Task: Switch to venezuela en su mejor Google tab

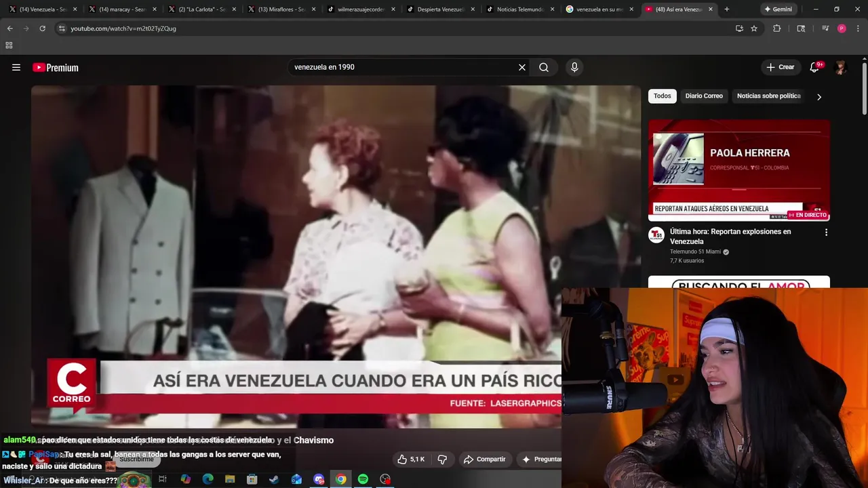Action: (x=599, y=9)
